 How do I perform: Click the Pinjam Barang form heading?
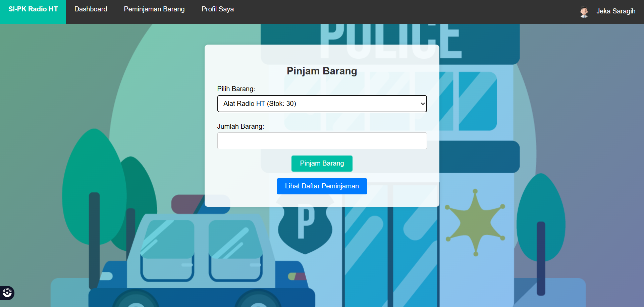[x=322, y=71]
